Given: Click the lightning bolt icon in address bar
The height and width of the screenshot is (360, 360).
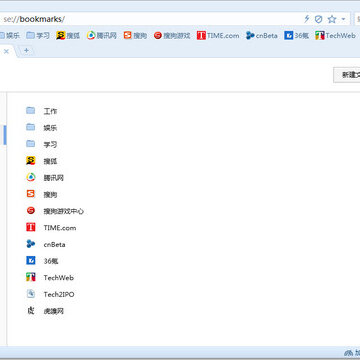Looking at the screenshot, I should (307, 19).
